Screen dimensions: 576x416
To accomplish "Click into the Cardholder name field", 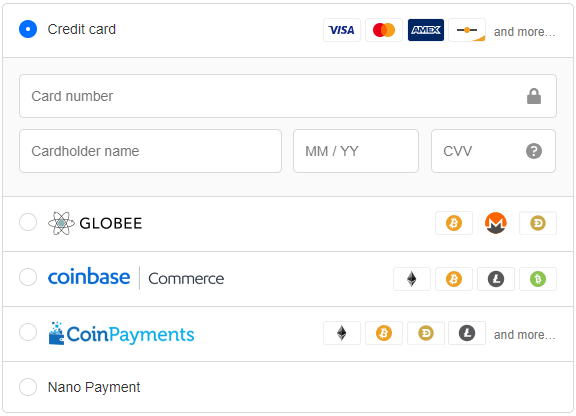I will pos(150,151).
